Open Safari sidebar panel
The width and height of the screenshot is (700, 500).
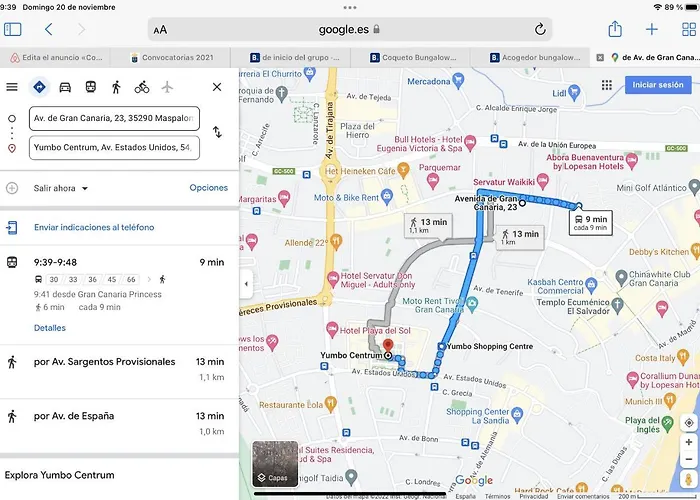point(12,29)
